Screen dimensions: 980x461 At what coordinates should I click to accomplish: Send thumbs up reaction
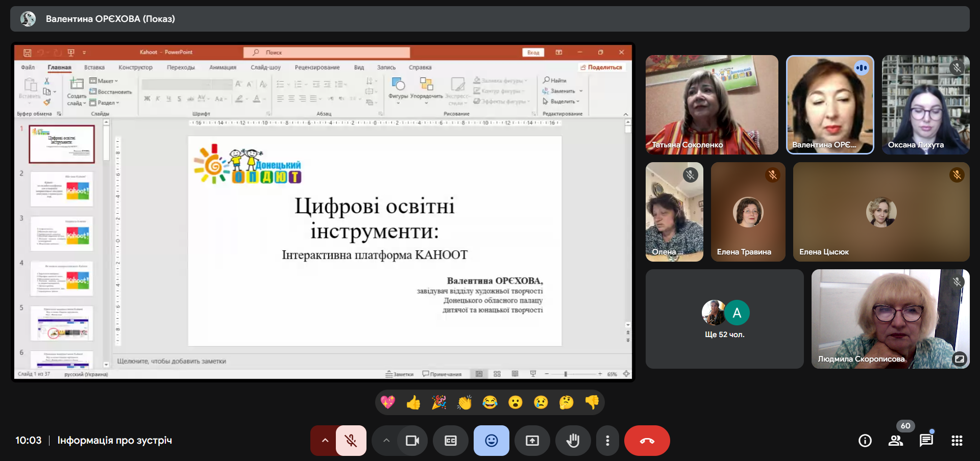tap(413, 402)
